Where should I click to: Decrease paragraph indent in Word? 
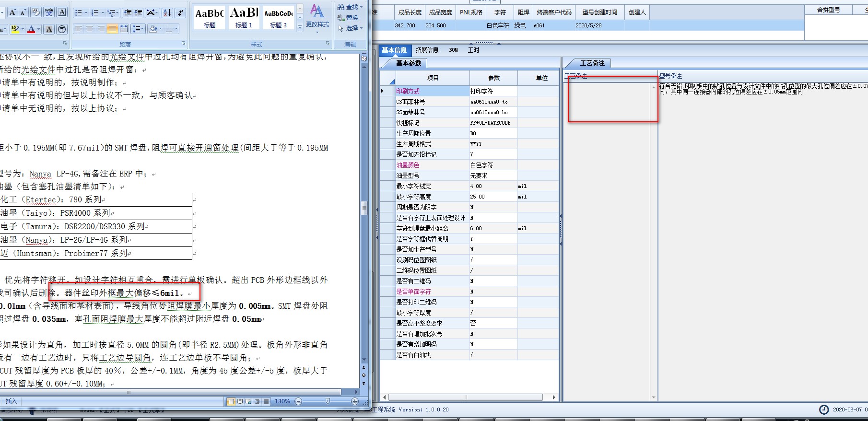click(128, 13)
